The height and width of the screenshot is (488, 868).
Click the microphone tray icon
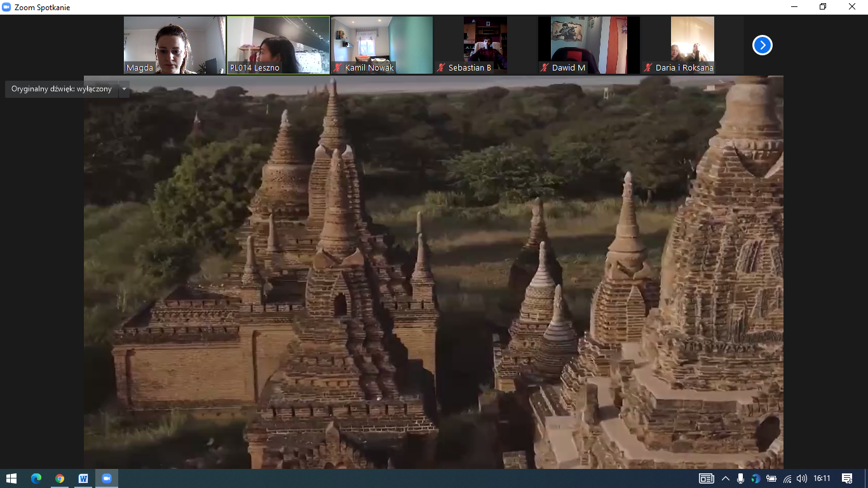(741, 478)
